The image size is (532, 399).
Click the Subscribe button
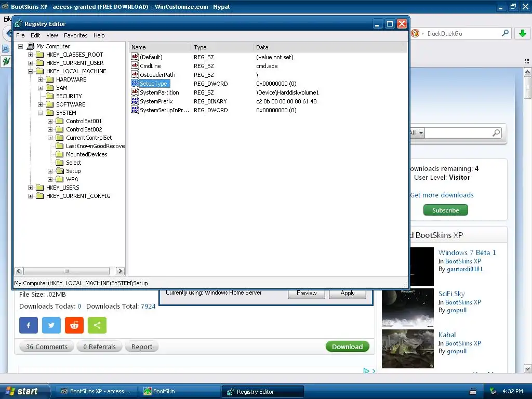(x=445, y=210)
